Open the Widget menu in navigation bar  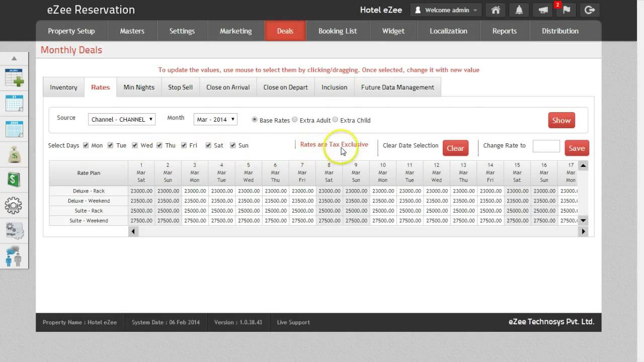pyautogui.click(x=393, y=31)
